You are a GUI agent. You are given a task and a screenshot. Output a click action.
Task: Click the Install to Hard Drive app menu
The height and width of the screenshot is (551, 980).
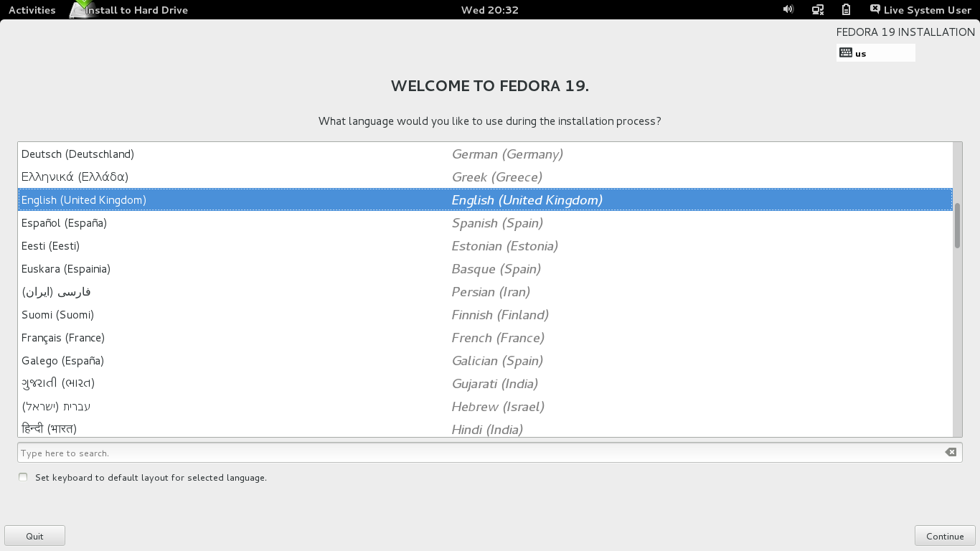pos(130,9)
